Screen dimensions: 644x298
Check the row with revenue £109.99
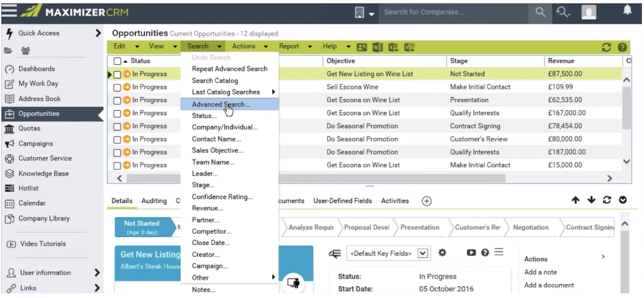pyautogui.click(x=117, y=88)
